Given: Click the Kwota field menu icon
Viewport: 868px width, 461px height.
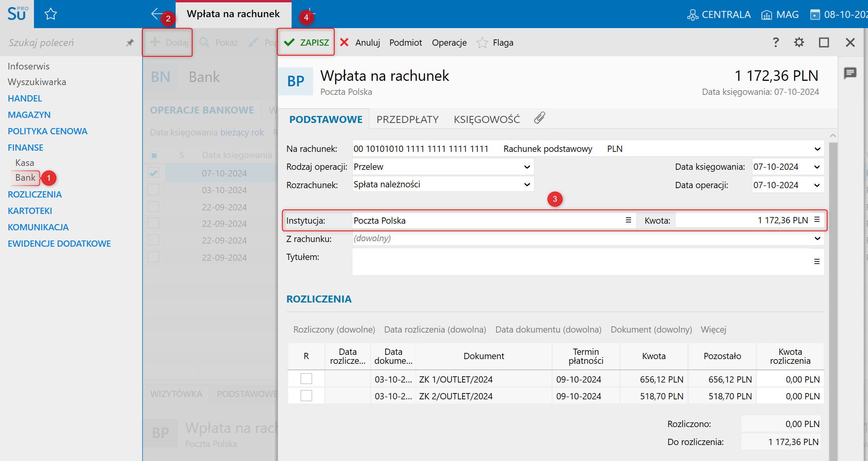Looking at the screenshot, I should coord(817,220).
